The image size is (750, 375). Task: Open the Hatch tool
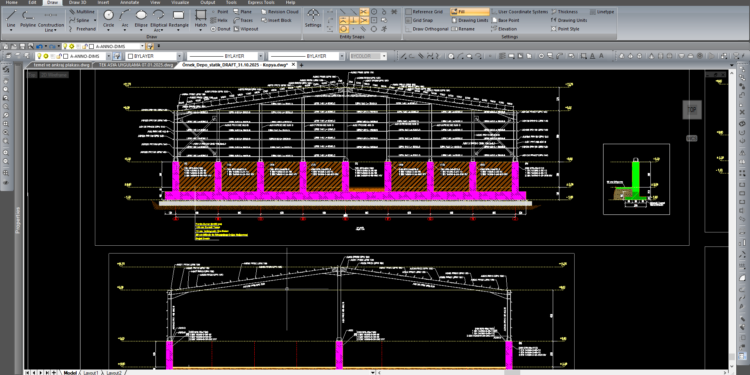click(x=200, y=18)
